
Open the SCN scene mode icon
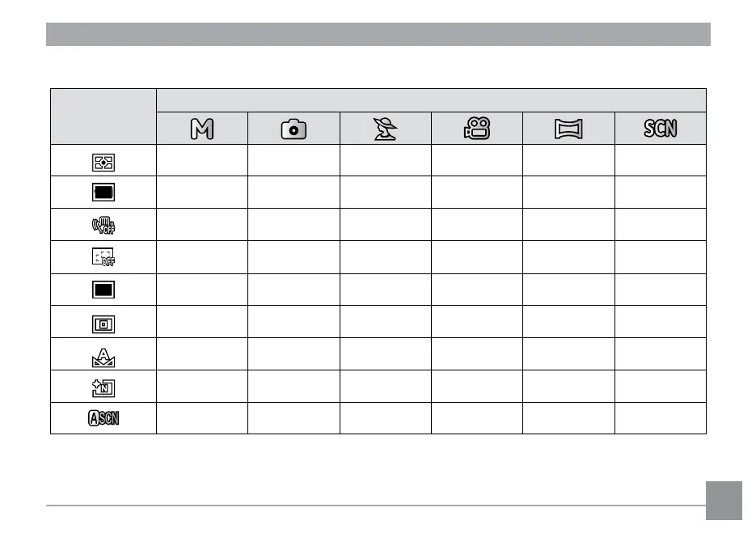tap(660, 128)
